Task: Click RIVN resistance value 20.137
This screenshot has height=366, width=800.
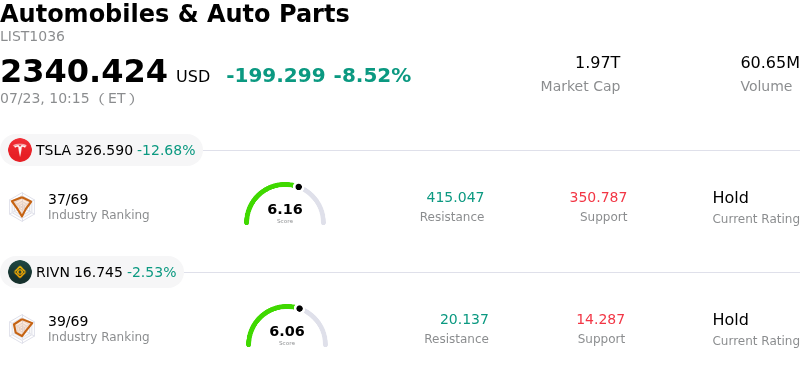Action: coord(464,319)
